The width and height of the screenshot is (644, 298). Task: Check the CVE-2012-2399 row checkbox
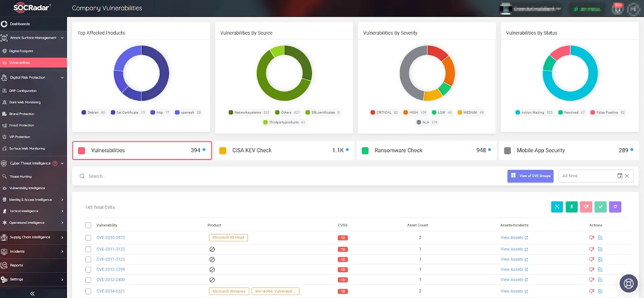(x=88, y=269)
